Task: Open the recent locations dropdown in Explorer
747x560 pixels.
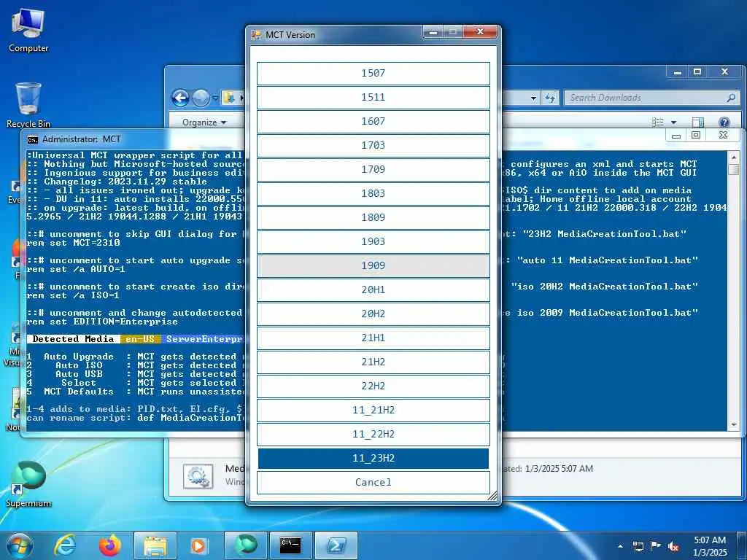Action: pos(215,98)
